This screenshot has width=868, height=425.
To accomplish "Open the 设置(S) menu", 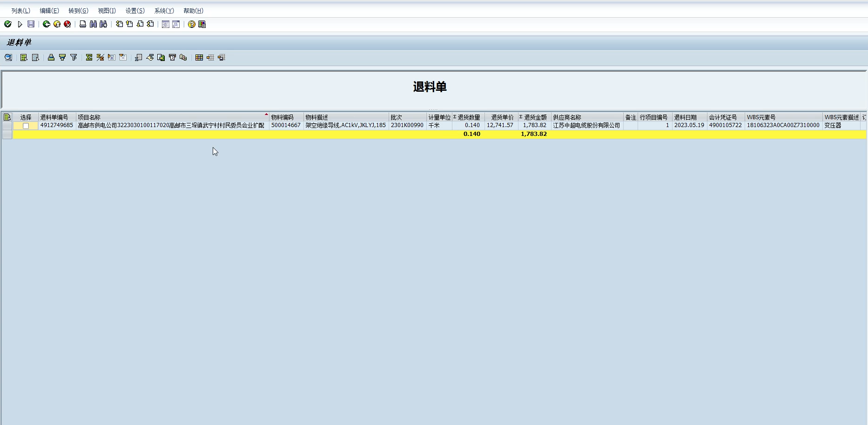I will (135, 11).
